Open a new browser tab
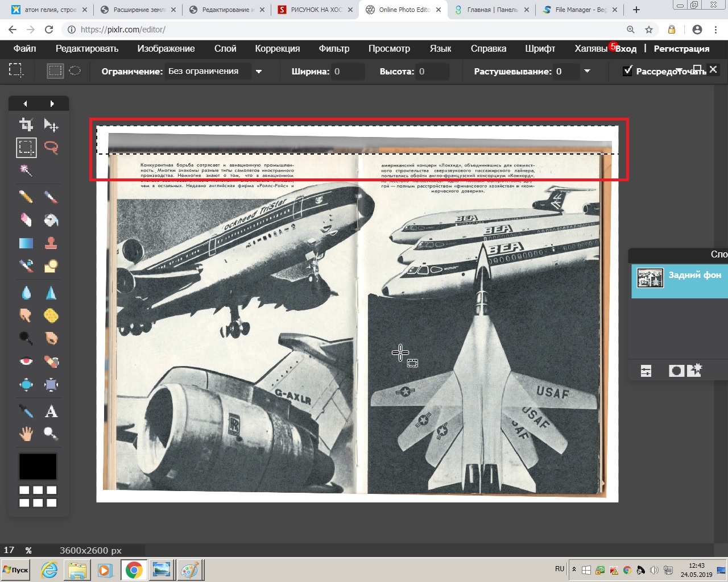Screen dimensions: 728x582 (x=636, y=10)
